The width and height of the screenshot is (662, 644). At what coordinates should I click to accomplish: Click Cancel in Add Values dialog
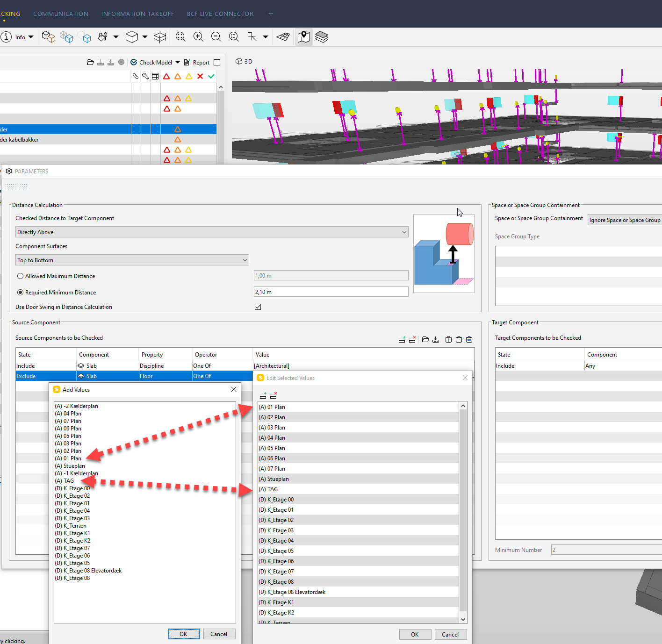(x=219, y=634)
